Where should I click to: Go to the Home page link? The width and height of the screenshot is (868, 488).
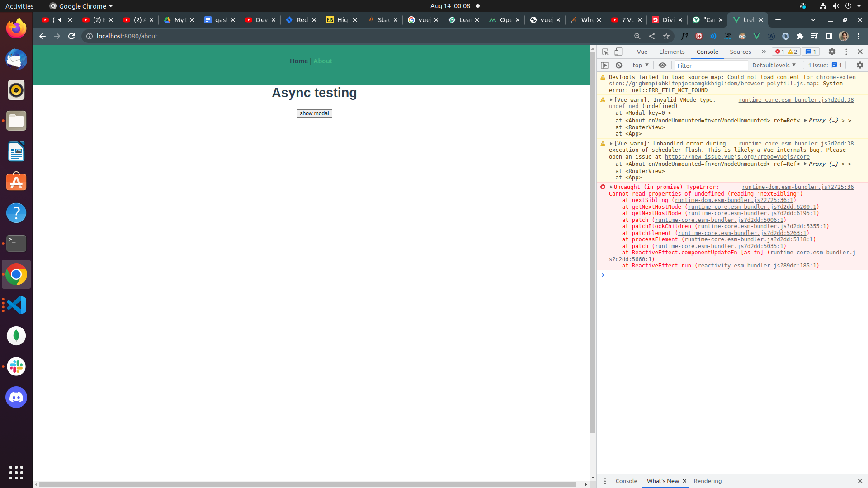click(x=298, y=61)
